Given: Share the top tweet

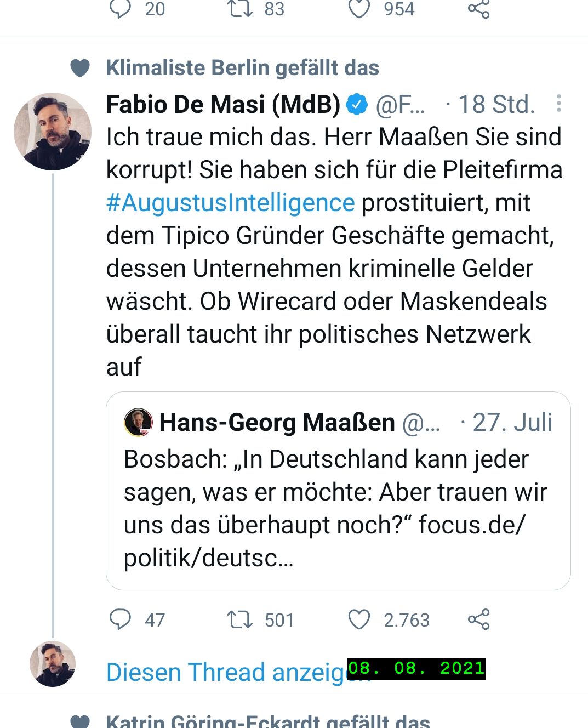Looking at the screenshot, I should [x=478, y=9].
